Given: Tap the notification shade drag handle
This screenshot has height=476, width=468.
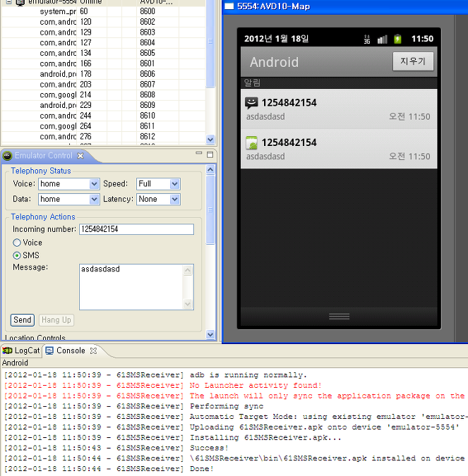Looking at the screenshot, I should (339, 317).
